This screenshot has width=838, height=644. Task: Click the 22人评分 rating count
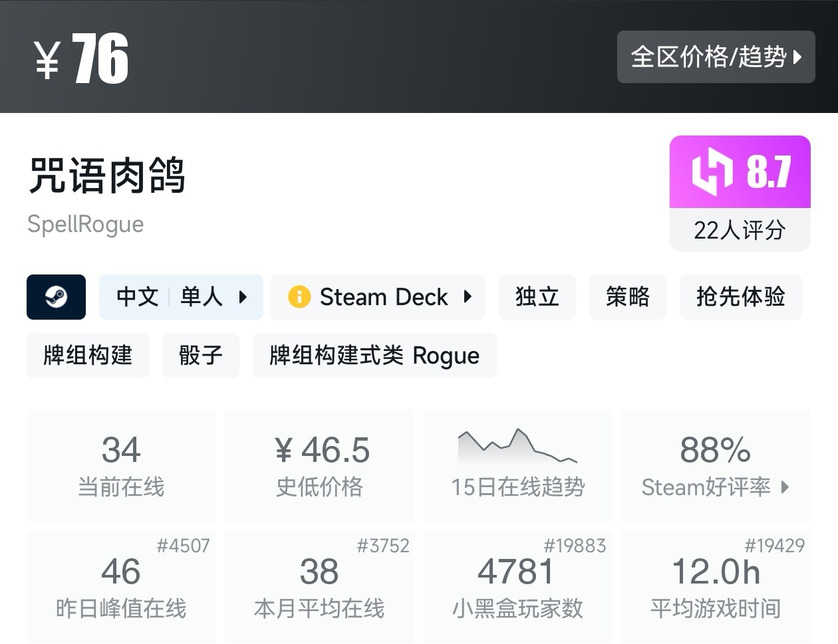(740, 230)
